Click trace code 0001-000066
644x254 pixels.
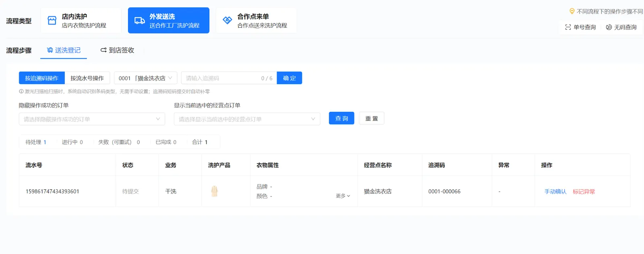coord(444,191)
